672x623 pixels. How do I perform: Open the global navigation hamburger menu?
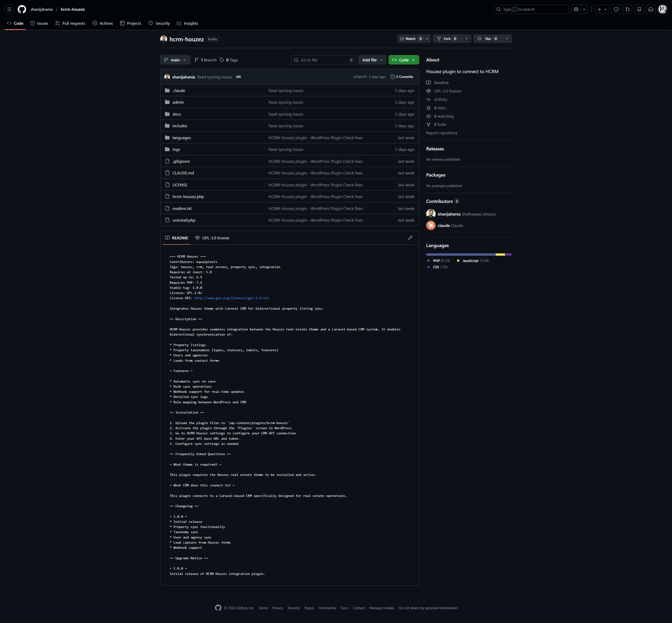[x=9, y=9]
